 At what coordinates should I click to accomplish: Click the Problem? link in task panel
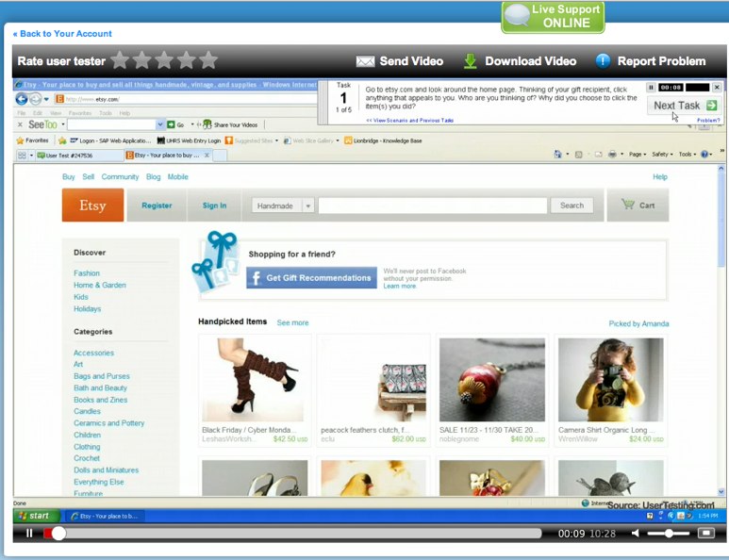pos(708,121)
